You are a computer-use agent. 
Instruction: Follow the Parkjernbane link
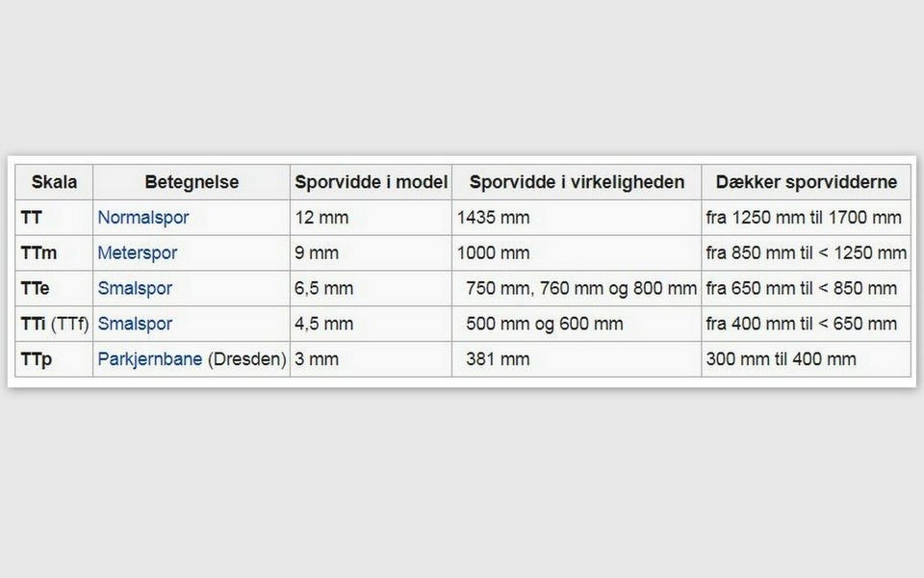(x=149, y=359)
